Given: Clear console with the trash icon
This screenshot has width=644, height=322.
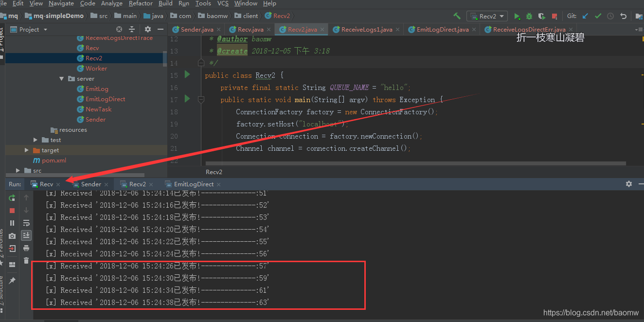Looking at the screenshot, I should click(26, 261).
